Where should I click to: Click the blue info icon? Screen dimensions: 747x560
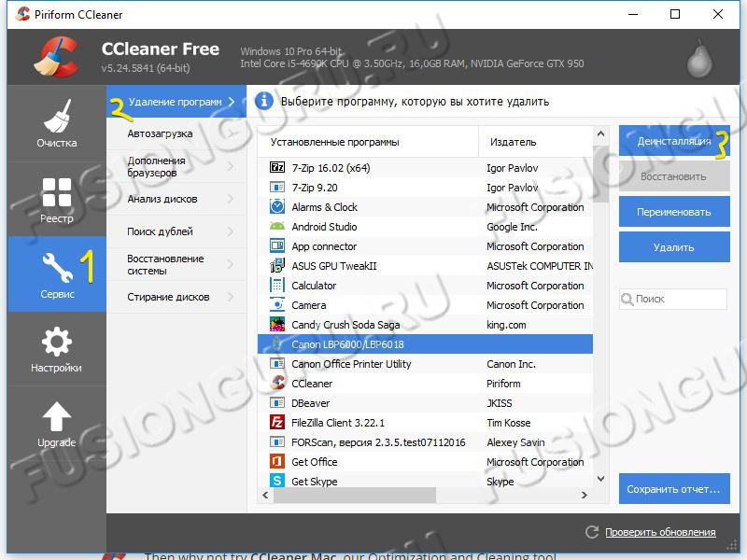pos(264,101)
